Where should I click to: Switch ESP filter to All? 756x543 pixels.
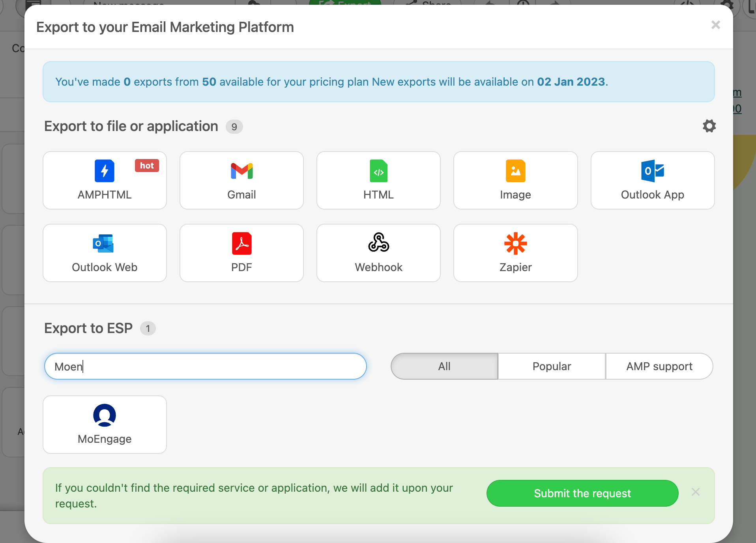[444, 366]
